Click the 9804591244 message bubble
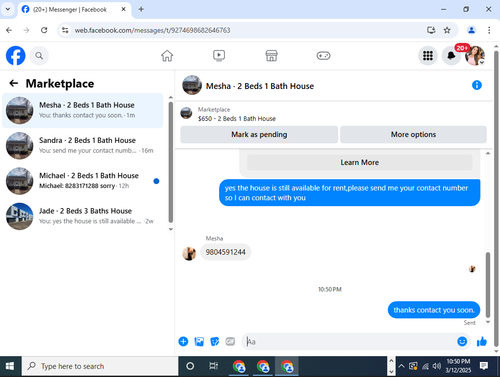 point(225,252)
